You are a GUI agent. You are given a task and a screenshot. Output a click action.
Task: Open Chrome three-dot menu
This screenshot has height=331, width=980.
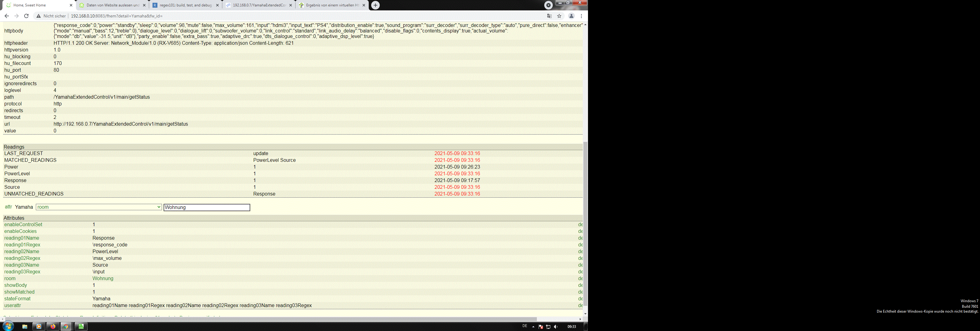(x=581, y=16)
